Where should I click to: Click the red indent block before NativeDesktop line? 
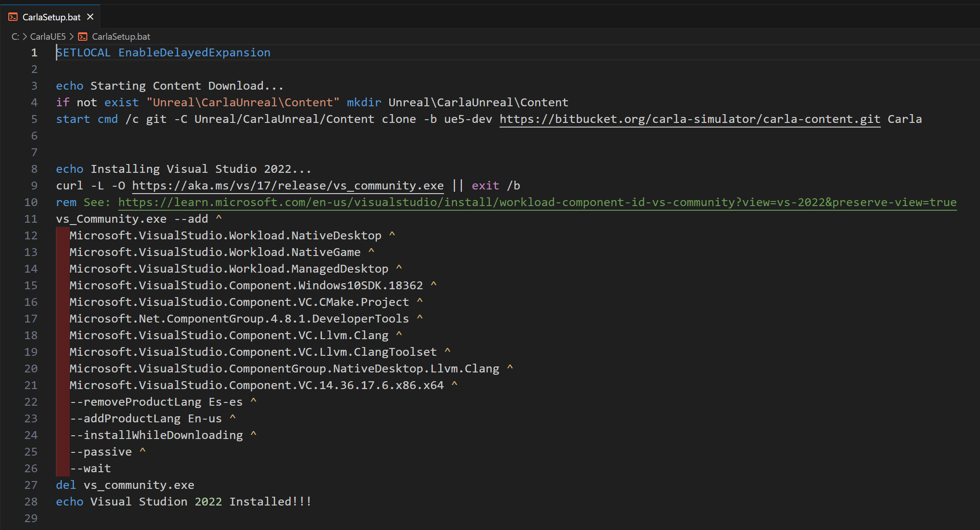point(62,236)
